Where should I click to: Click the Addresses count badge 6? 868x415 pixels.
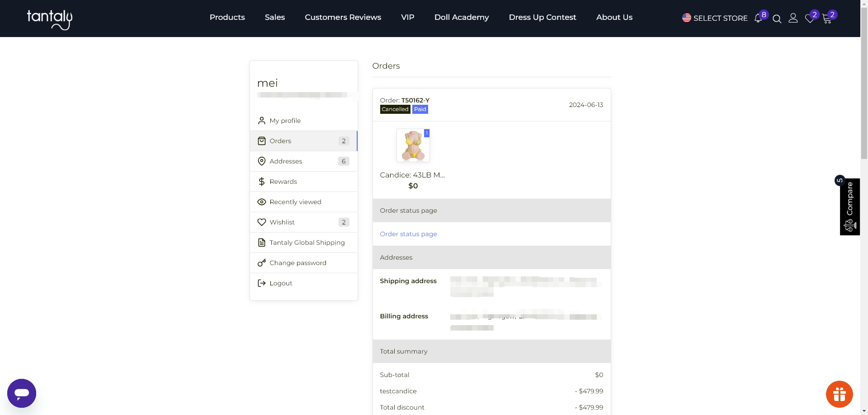[x=344, y=161]
